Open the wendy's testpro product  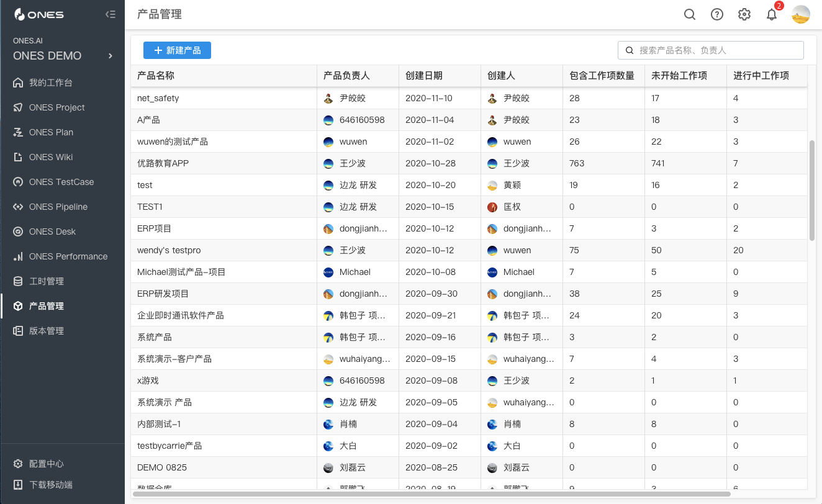(x=169, y=250)
